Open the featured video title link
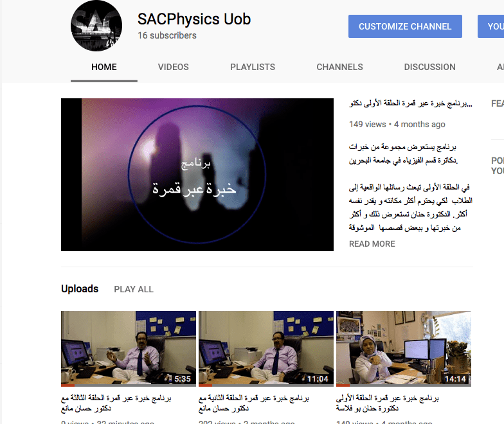 pos(410,103)
